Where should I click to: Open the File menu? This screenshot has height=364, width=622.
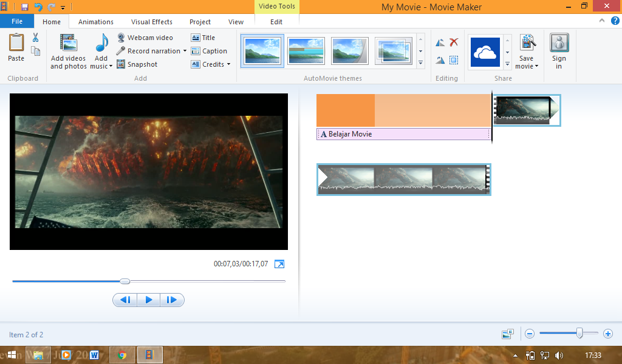pyautogui.click(x=16, y=21)
